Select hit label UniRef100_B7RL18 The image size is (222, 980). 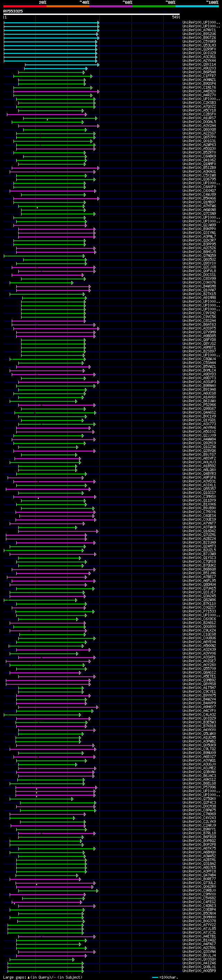(199, 833)
